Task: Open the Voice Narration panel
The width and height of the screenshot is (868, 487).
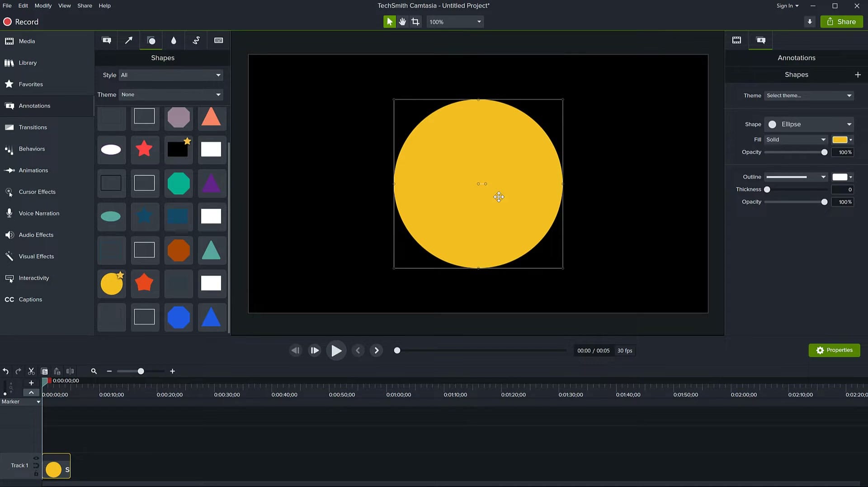Action: click(x=39, y=213)
